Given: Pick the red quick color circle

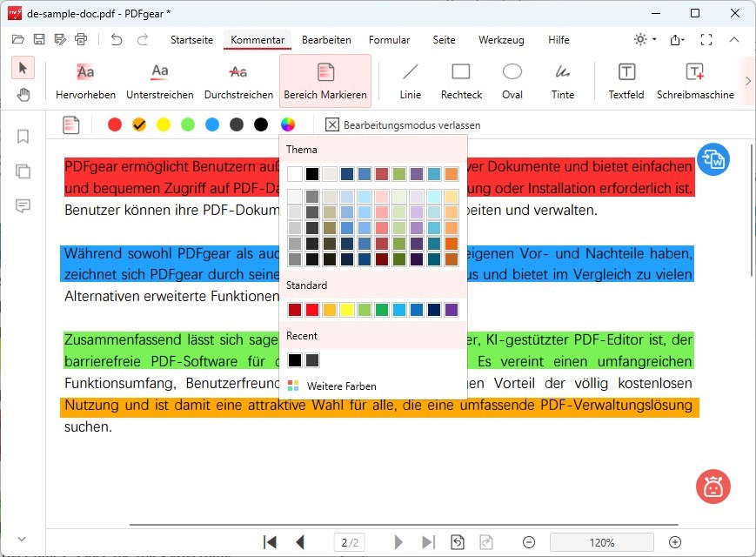Looking at the screenshot, I should (x=115, y=124).
